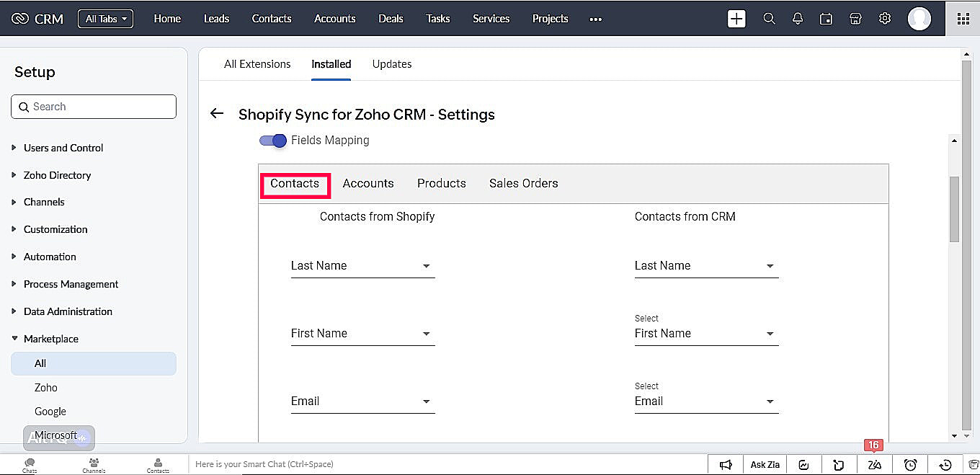The height and width of the screenshot is (475, 980).
Task: Switch to Accounts mapping tab
Action: [368, 184]
